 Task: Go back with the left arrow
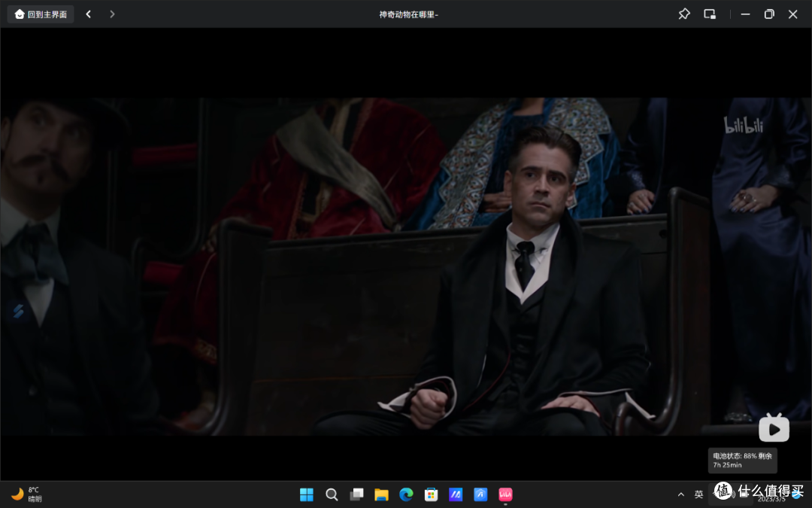click(x=89, y=14)
